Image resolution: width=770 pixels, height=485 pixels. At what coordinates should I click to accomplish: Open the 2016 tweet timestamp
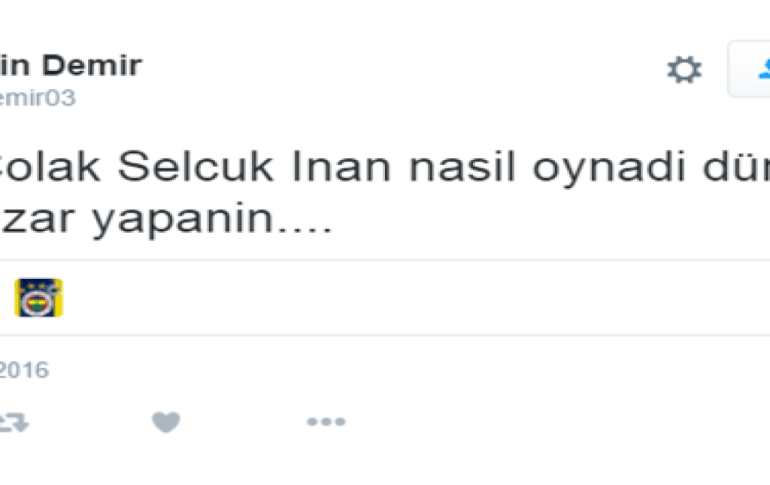24,370
